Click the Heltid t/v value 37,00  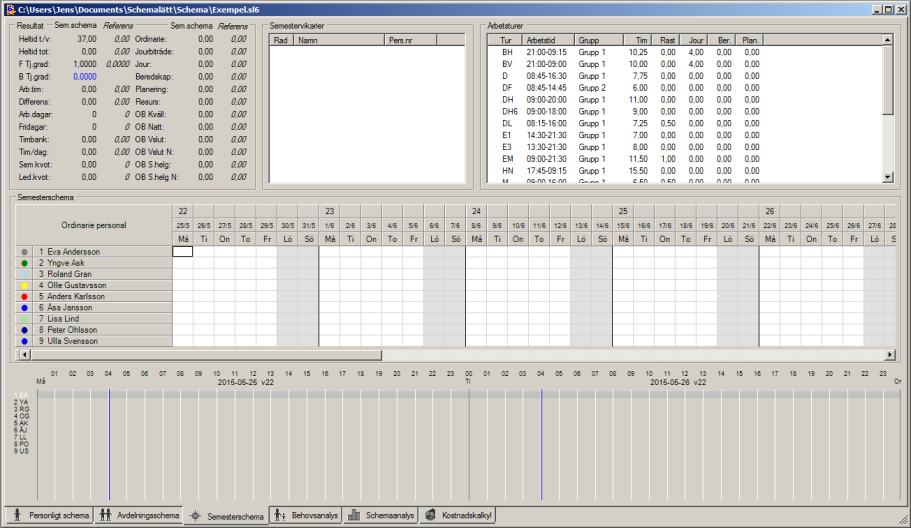87,39
